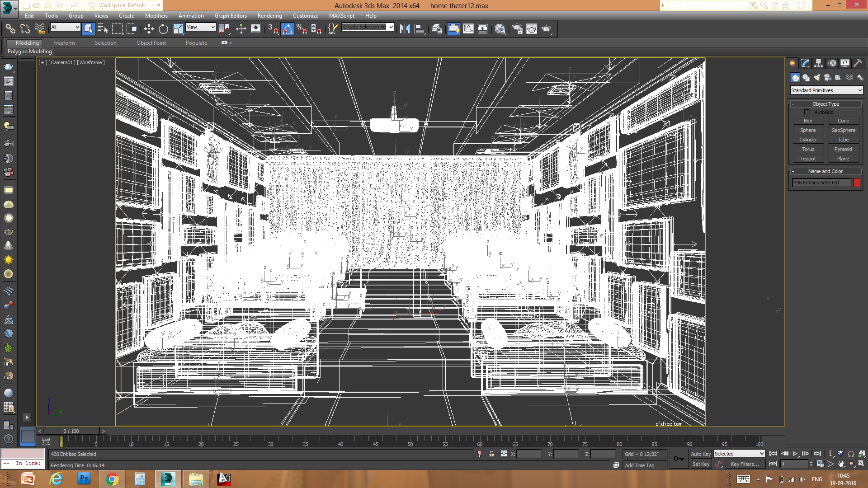Open the Rendering menu

(x=269, y=15)
